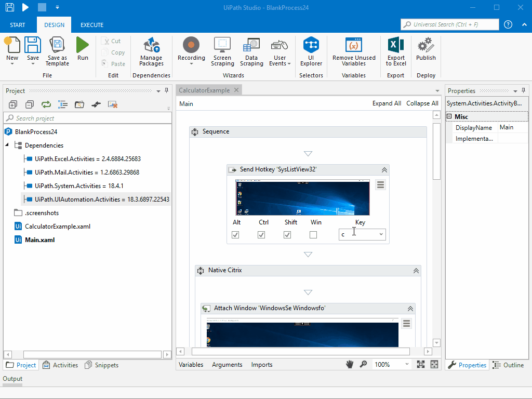Click Save as Template icon
The height and width of the screenshot is (399, 532).
(x=57, y=45)
